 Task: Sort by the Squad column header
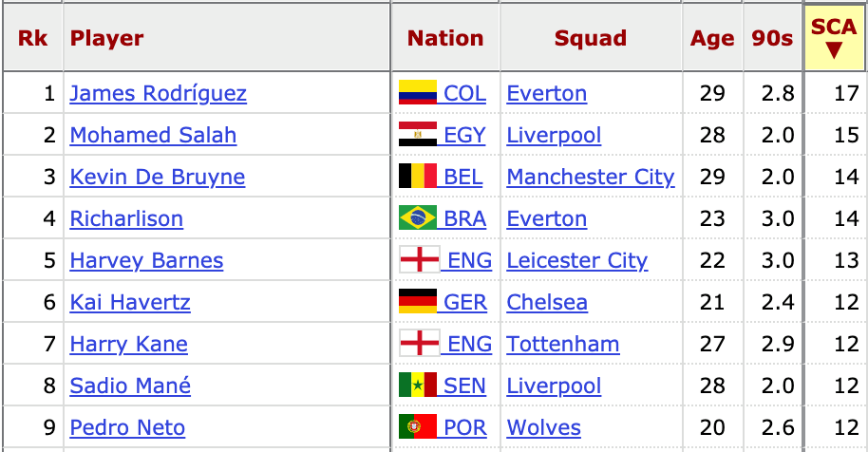point(591,38)
